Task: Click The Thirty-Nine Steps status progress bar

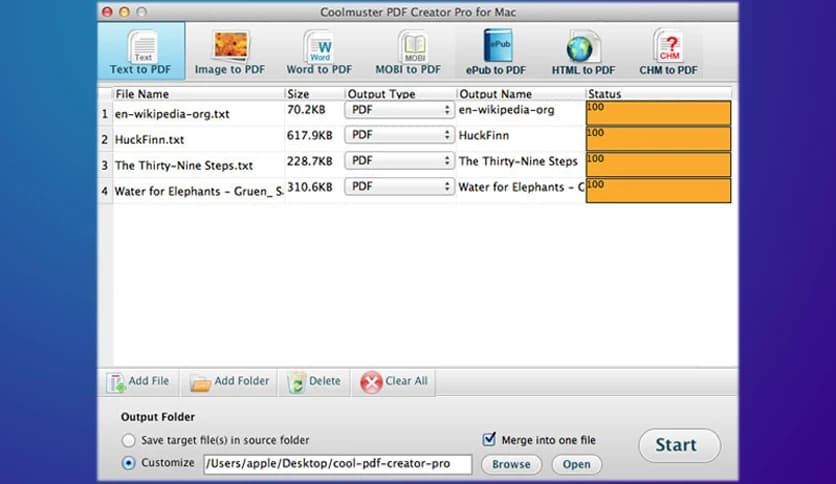Action: (658, 165)
